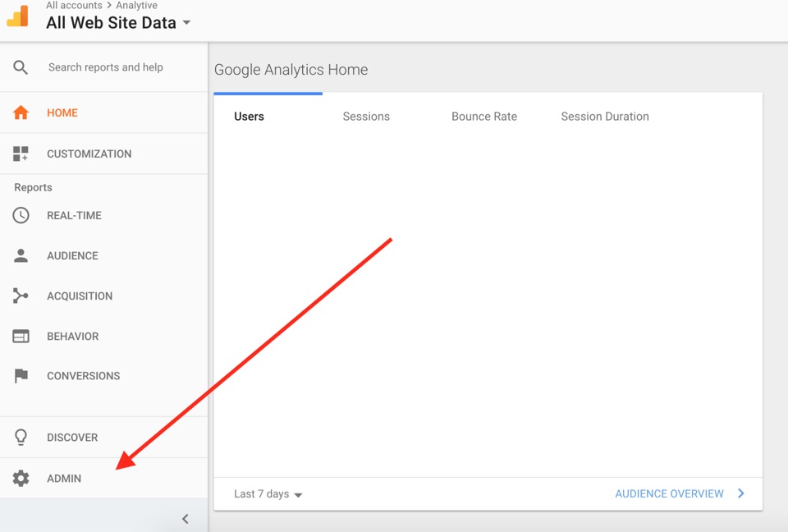Viewport: 788px width, 532px height.
Task: Open the AUDIENCE OVERVIEW link
Action: [x=669, y=493]
